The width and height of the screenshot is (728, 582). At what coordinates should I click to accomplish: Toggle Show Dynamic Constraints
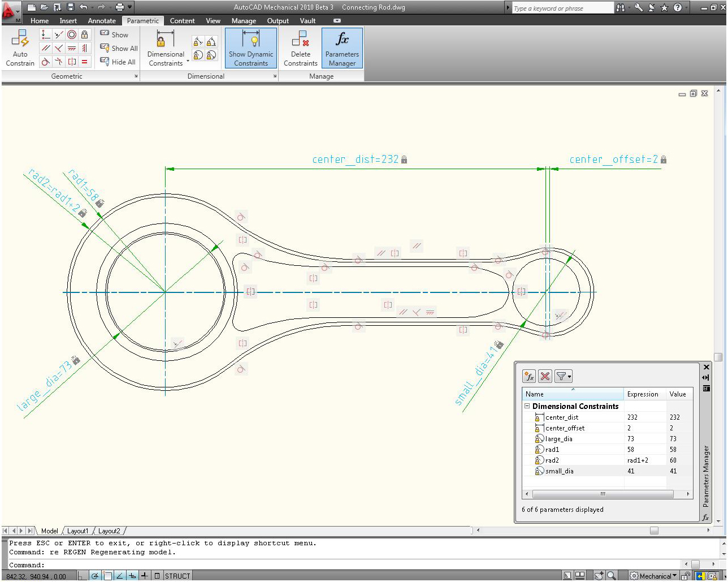(x=251, y=49)
